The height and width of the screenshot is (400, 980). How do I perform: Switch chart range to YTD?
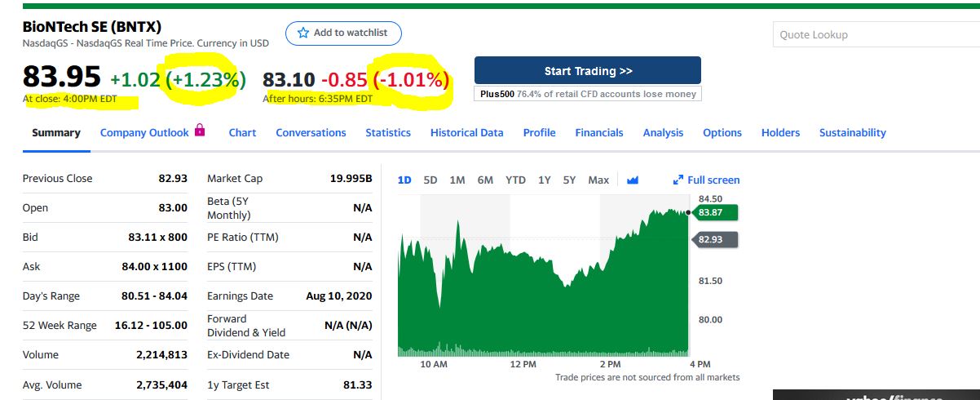tap(515, 180)
